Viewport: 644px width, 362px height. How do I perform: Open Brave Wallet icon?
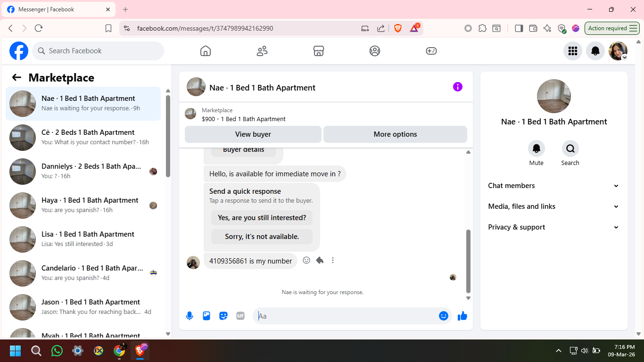pos(533,28)
